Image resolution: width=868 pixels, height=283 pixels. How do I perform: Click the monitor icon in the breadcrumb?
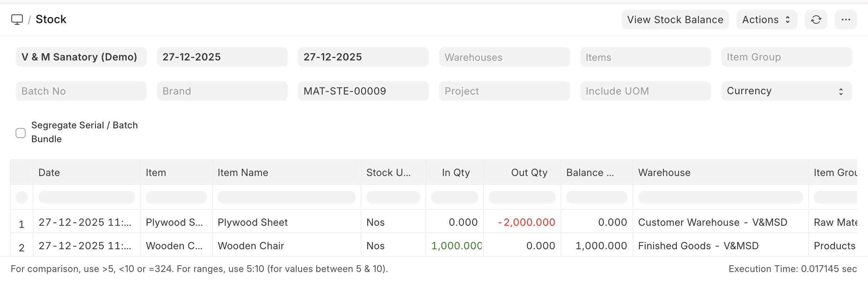pos(17,19)
